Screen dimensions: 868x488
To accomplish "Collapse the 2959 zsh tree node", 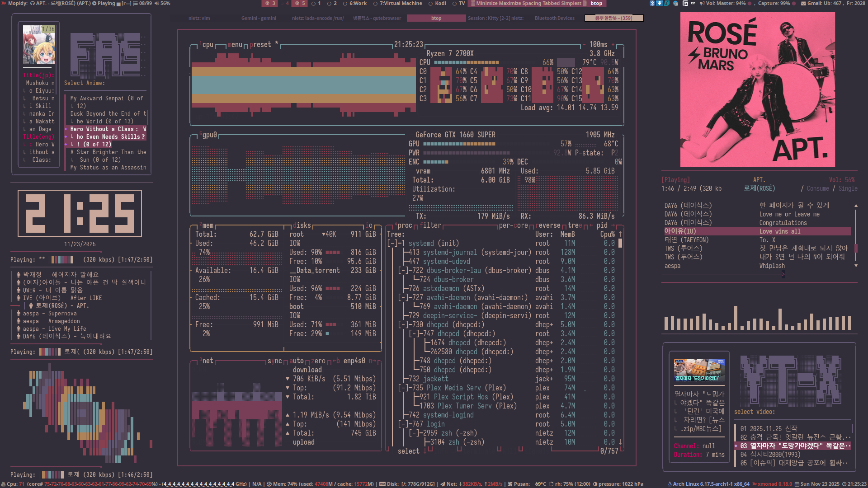I will [x=414, y=433].
